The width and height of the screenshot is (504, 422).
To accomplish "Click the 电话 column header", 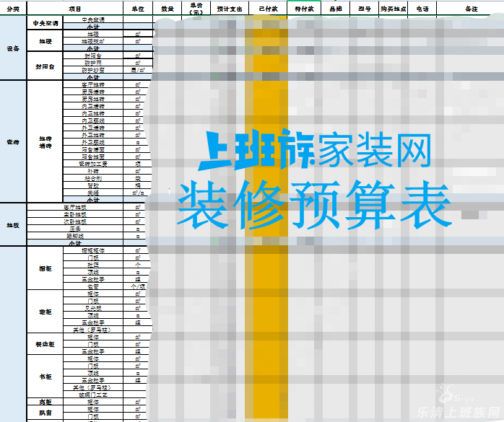I will click(422, 9).
